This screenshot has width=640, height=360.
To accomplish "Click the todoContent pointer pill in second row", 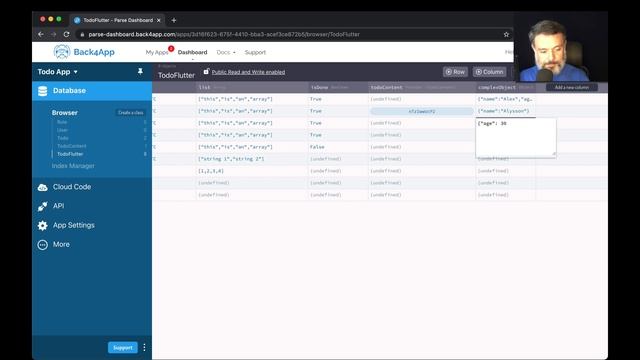I will (422, 111).
